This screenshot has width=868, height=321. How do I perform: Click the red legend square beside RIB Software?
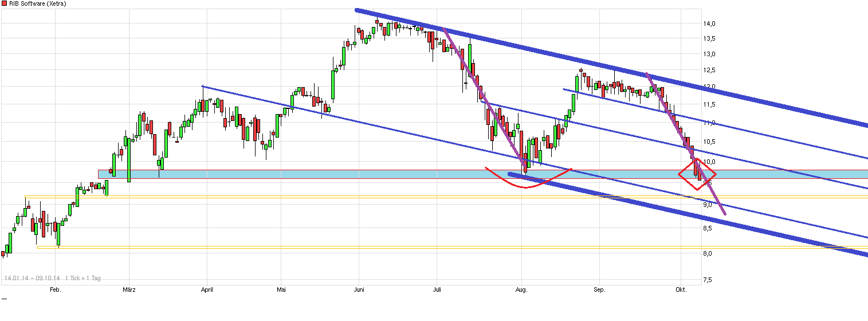pos(4,3)
